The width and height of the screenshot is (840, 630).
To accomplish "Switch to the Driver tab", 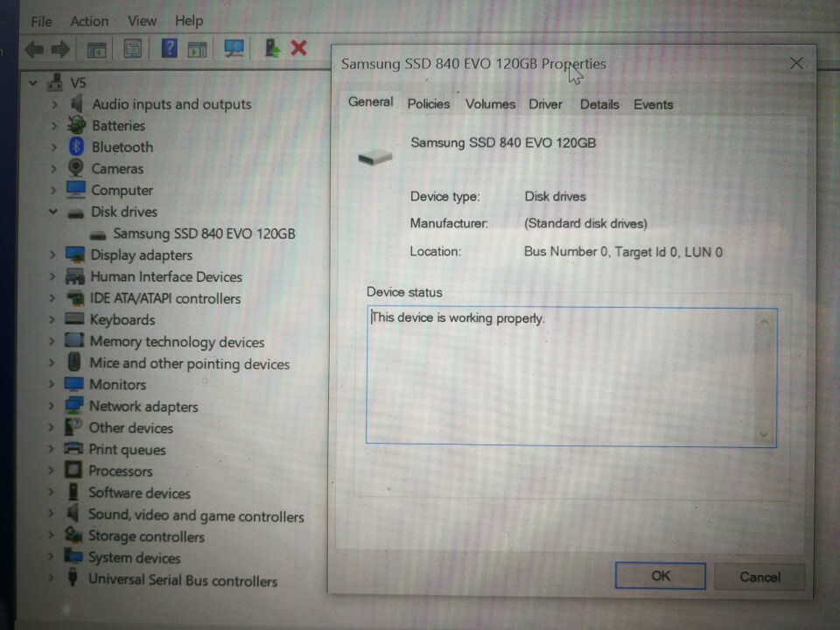I will [545, 104].
